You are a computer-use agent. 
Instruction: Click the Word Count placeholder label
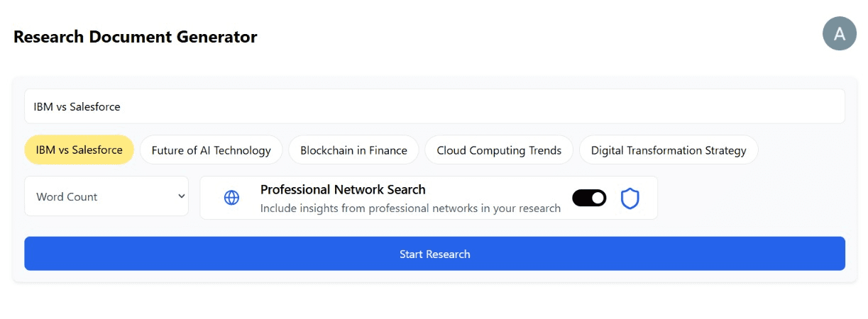pos(67,196)
